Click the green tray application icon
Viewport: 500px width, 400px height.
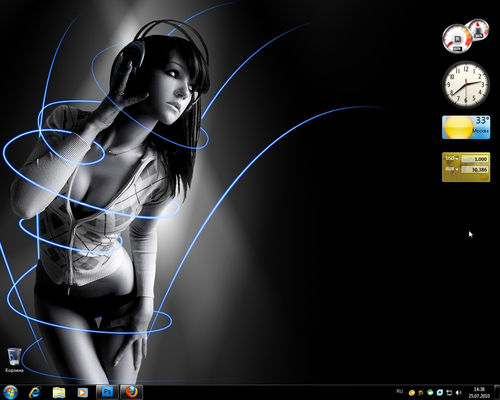pyautogui.click(x=430, y=393)
